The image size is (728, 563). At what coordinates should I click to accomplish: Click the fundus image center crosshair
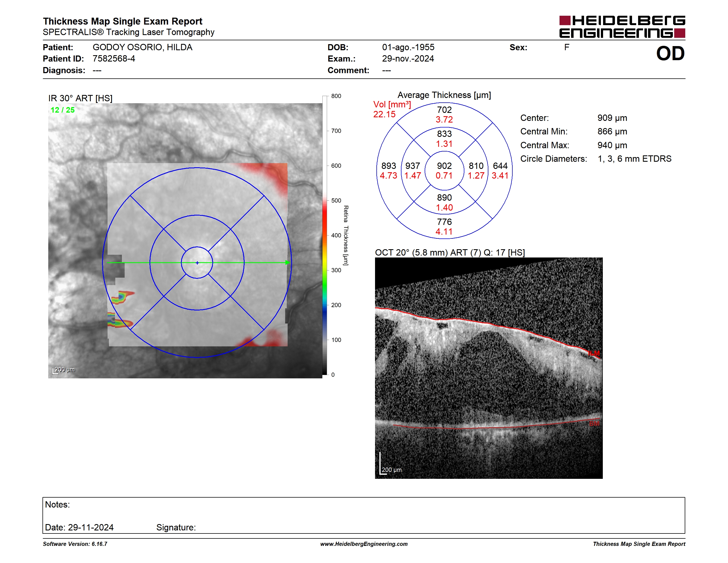coord(197,263)
